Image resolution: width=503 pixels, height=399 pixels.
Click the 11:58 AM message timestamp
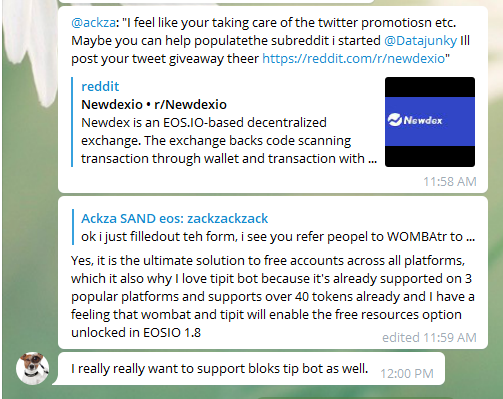coord(450,182)
